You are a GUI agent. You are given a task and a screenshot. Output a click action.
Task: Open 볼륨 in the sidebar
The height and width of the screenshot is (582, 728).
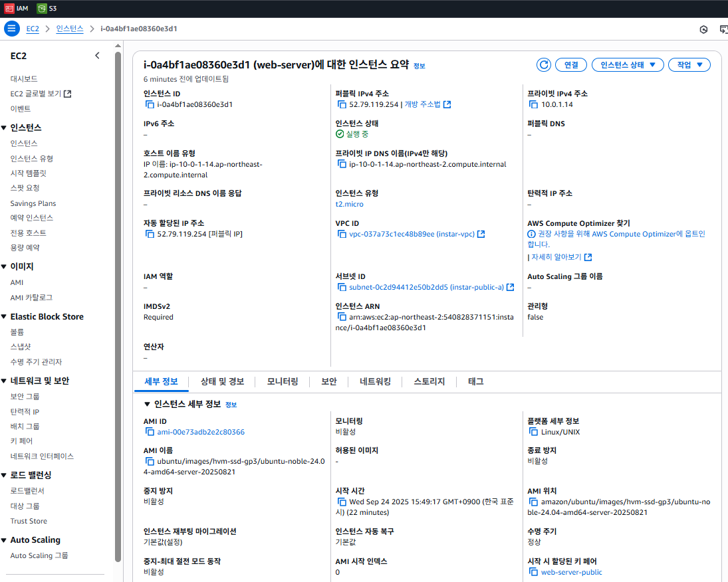point(17,332)
